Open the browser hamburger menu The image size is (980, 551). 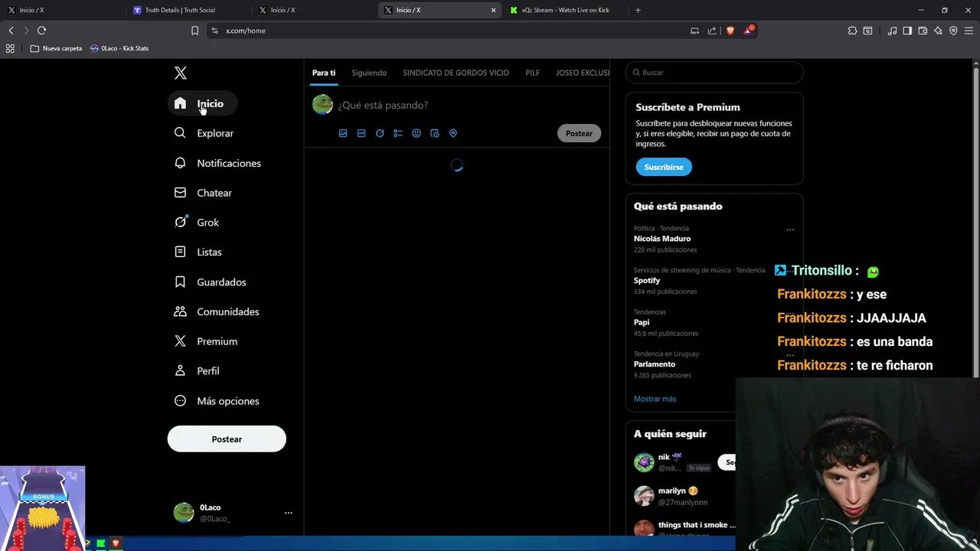pyautogui.click(x=969, y=31)
